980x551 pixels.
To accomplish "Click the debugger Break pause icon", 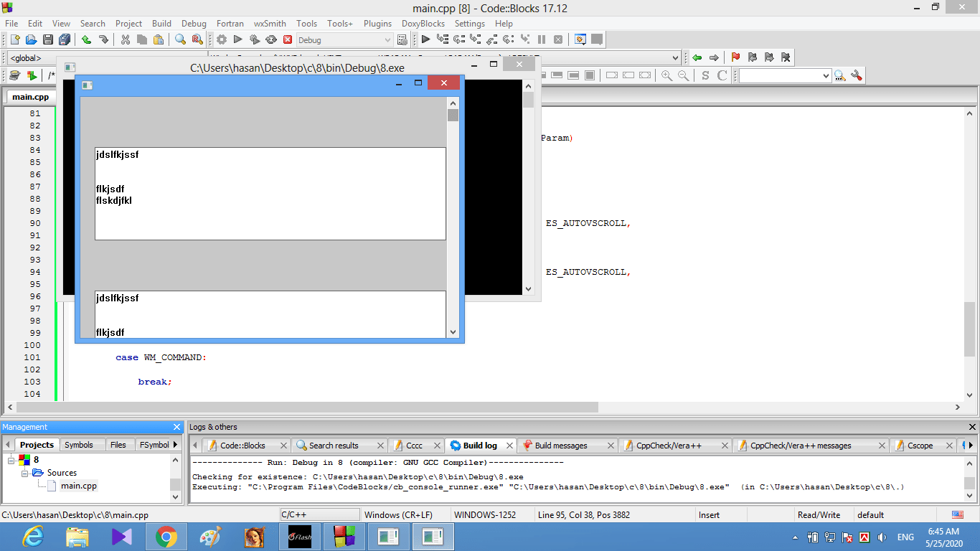I will (x=542, y=39).
